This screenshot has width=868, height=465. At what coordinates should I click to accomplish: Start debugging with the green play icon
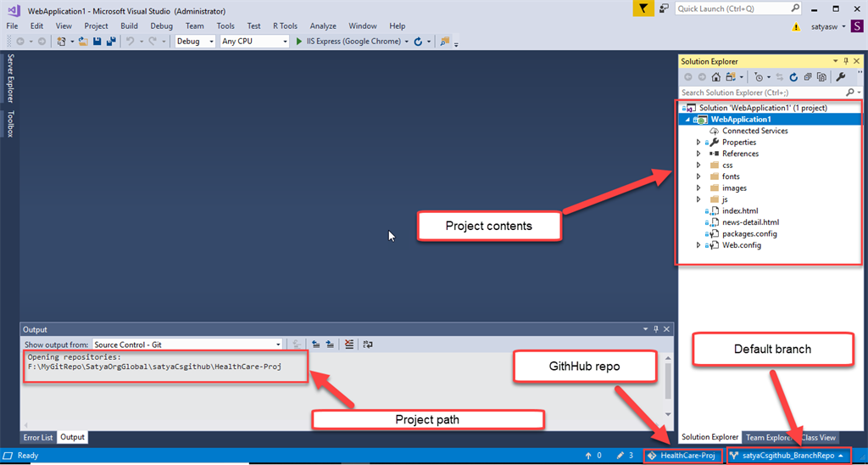(299, 42)
